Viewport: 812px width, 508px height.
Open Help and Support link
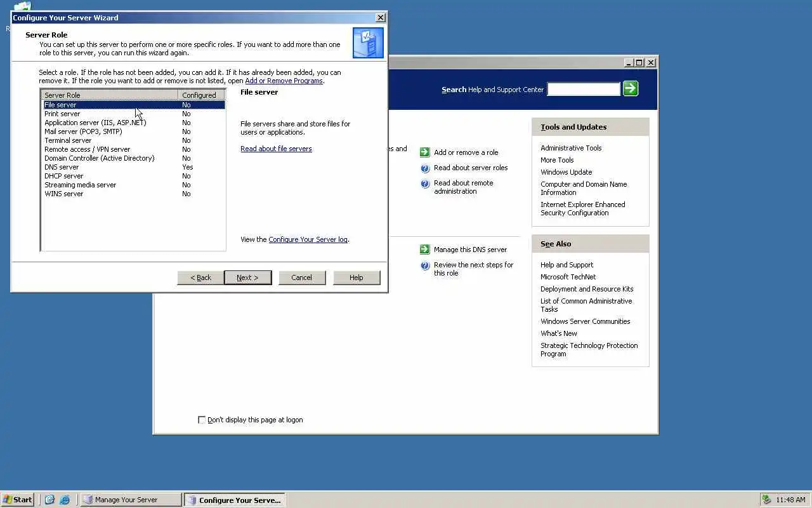(x=566, y=265)
